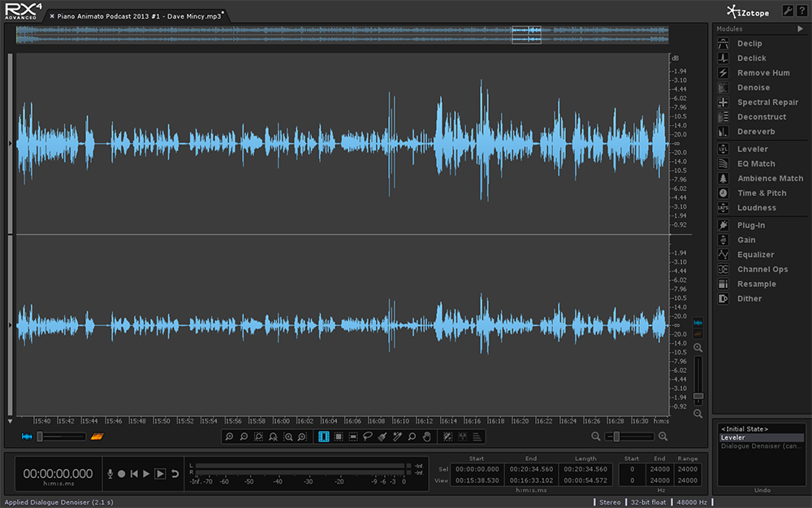Viewport: 812px width, 508px height.
Task: Select the Brush selection tool
Action: point(382,437)
